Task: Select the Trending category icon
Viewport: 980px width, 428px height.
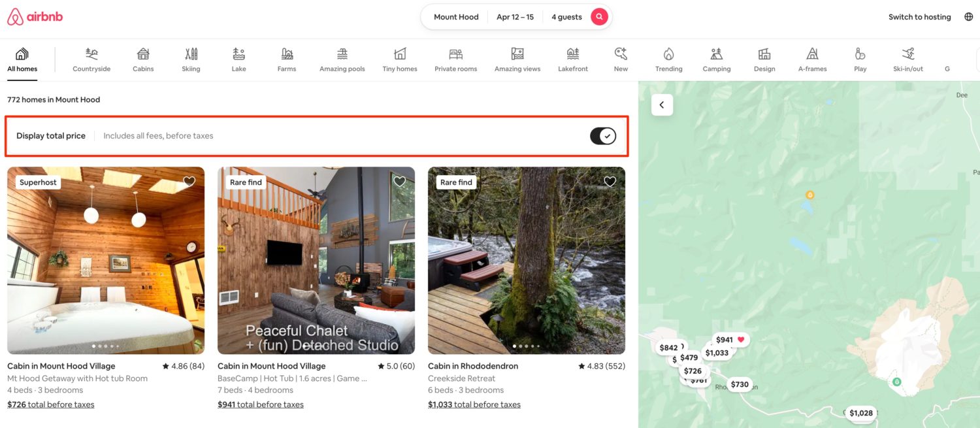Action: click(x=668, y=59)
